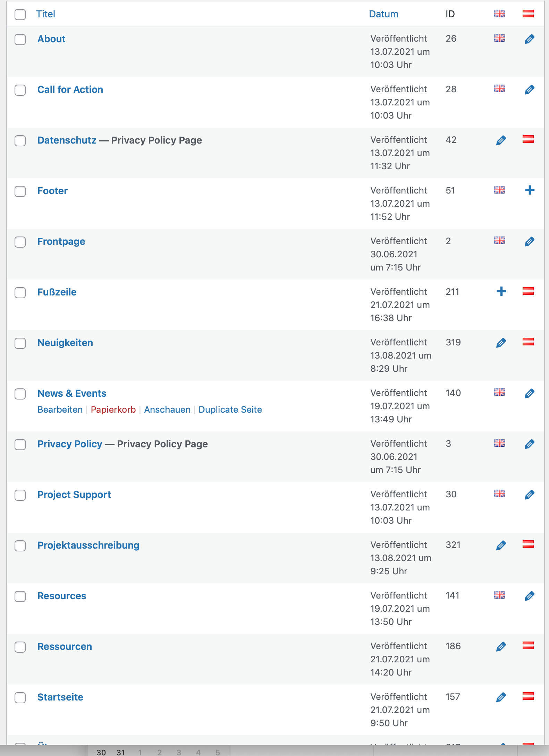549x756 pixels.
Task: Click the pencil edit icon in About row
Action: [529, 39]
